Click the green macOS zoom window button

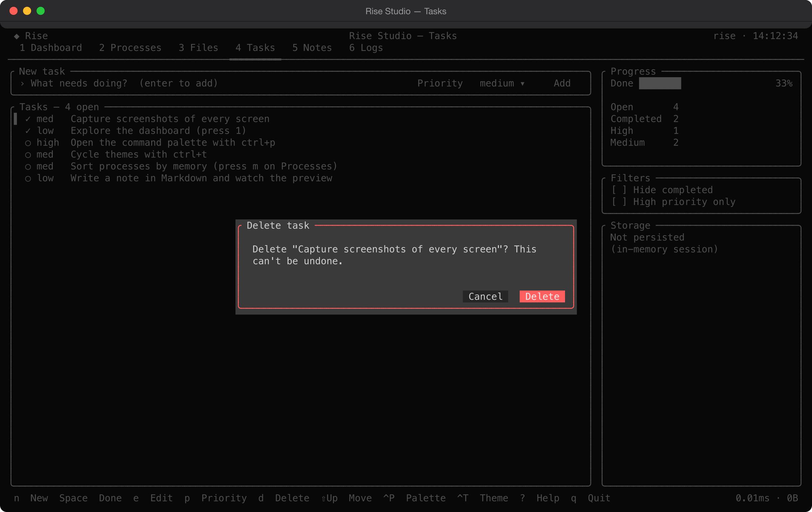click(41, 11)
